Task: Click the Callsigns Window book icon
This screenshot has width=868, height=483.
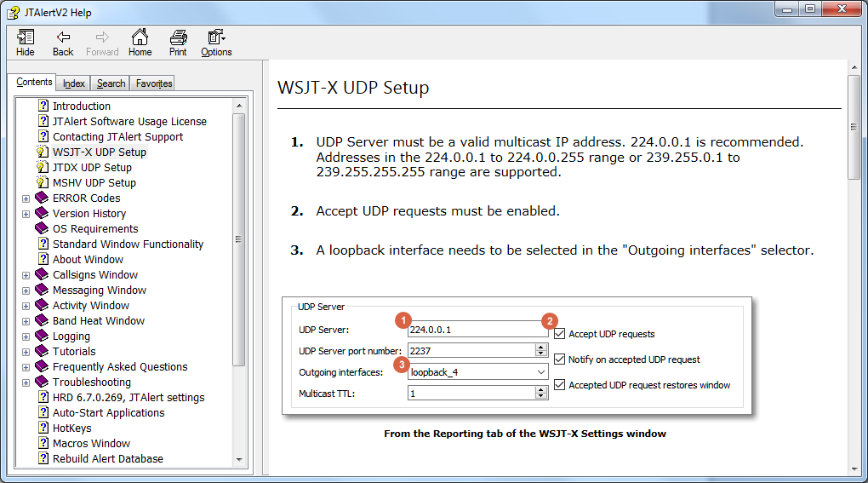Action: tap(42, 274)
